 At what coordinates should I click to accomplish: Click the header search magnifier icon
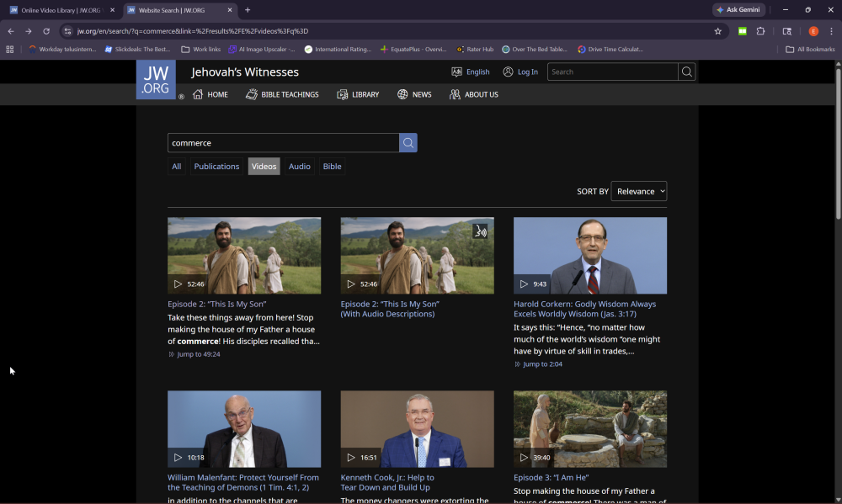pyautogui.click(x=687, y=72)
